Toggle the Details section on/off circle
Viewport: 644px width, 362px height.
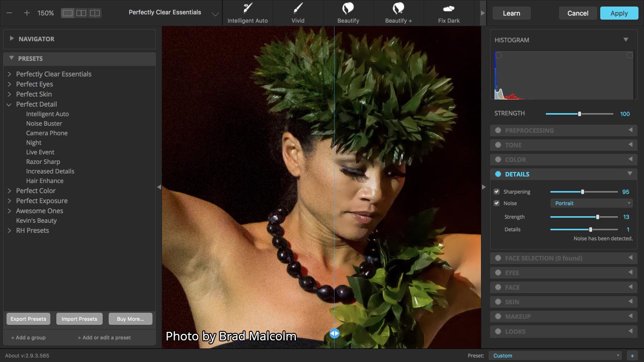(498, 174)
